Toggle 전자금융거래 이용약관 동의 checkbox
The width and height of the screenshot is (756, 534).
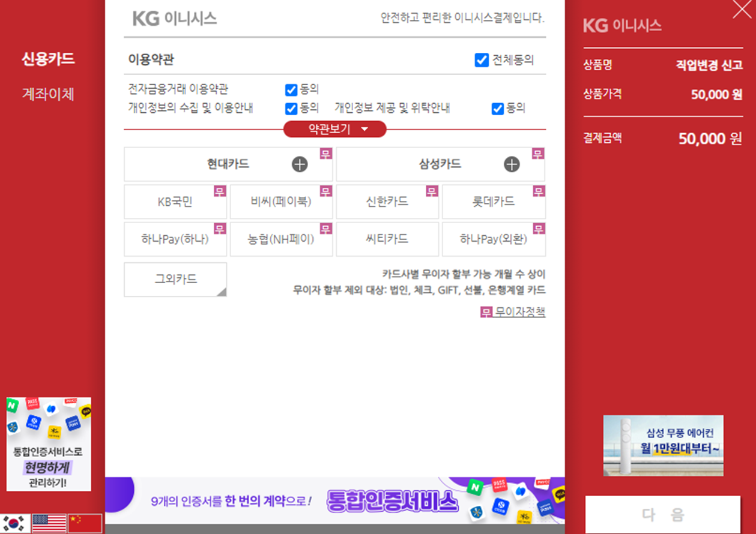(291, 90)
